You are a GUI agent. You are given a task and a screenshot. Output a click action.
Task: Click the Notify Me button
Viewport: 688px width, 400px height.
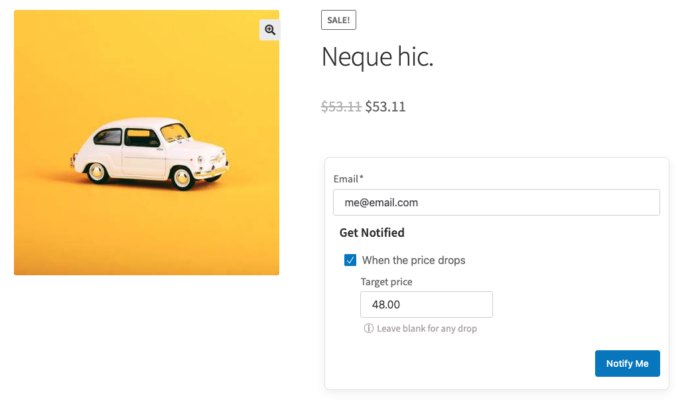[x=627, y=363]
